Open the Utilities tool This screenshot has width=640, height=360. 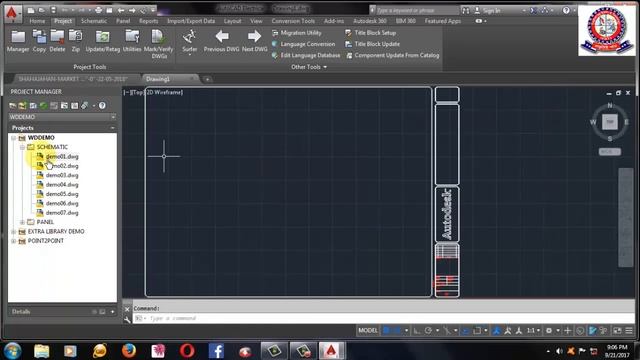[x=132, y=41]
